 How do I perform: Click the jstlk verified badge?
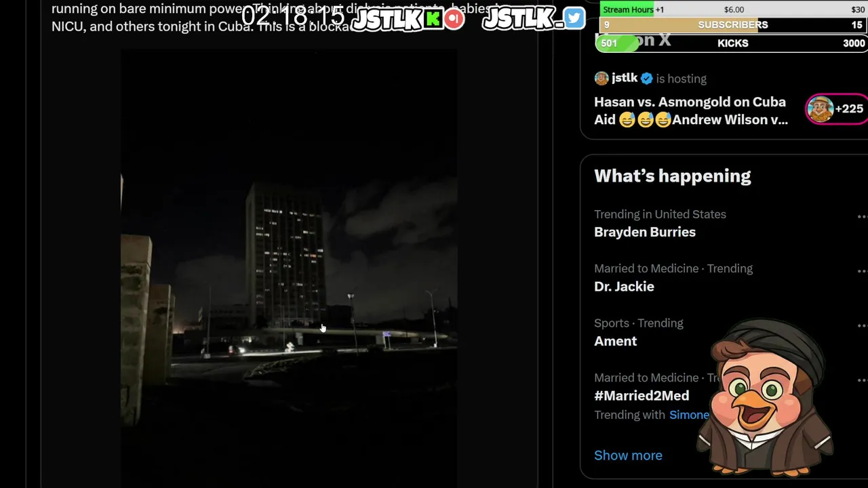(647, 79)
